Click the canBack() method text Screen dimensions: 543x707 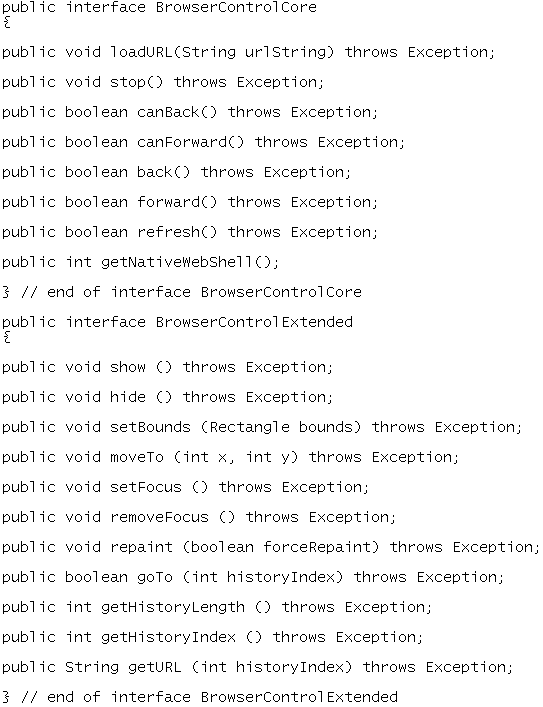(x=177, y=112)
